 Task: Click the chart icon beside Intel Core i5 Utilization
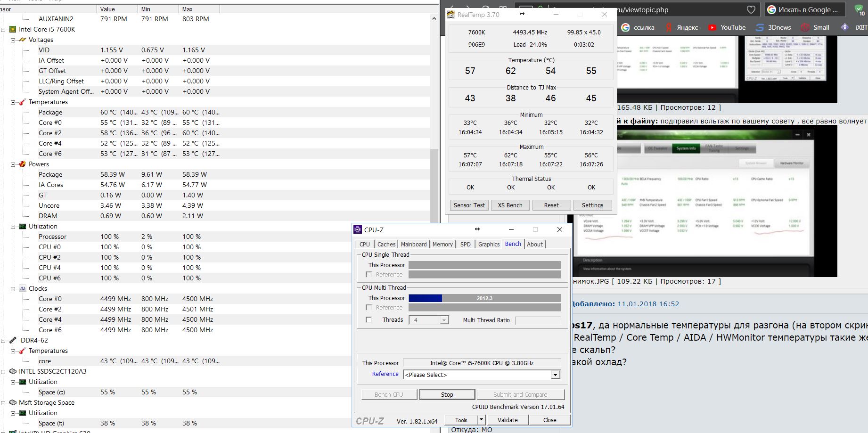22,226
